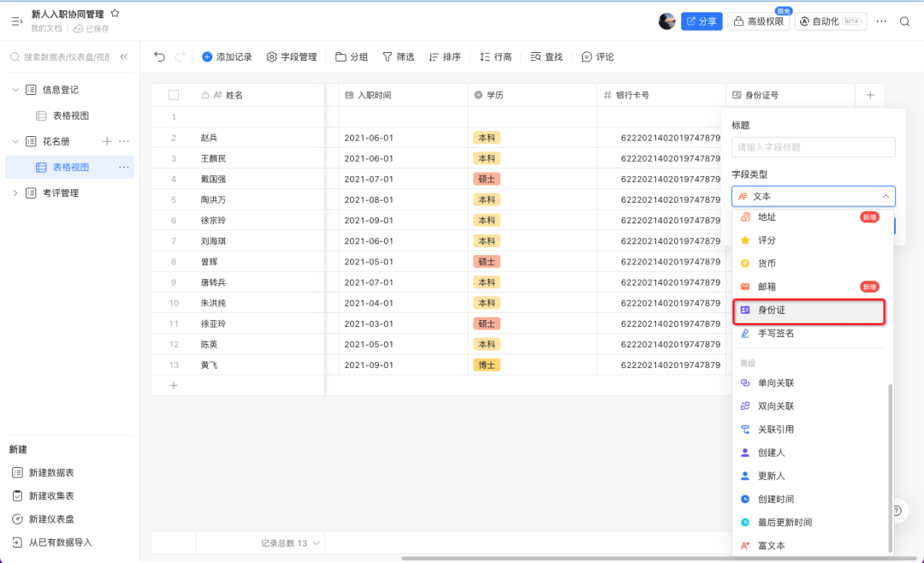Click the blue 分享 button

[702, 21]
